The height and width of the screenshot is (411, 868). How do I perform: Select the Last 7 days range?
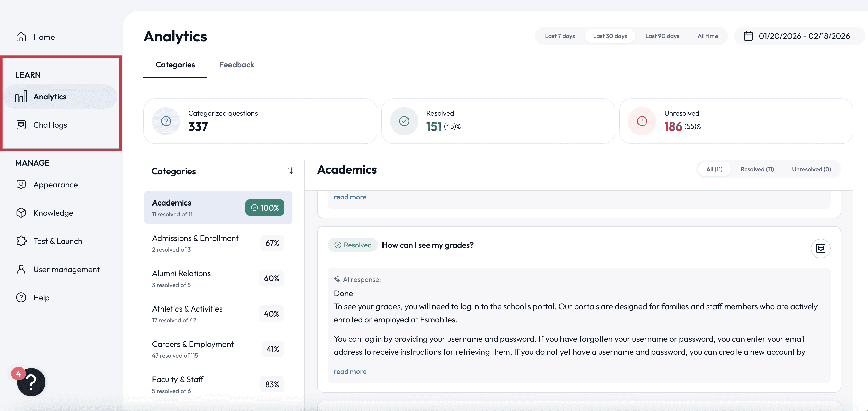(x=560, y=36)
